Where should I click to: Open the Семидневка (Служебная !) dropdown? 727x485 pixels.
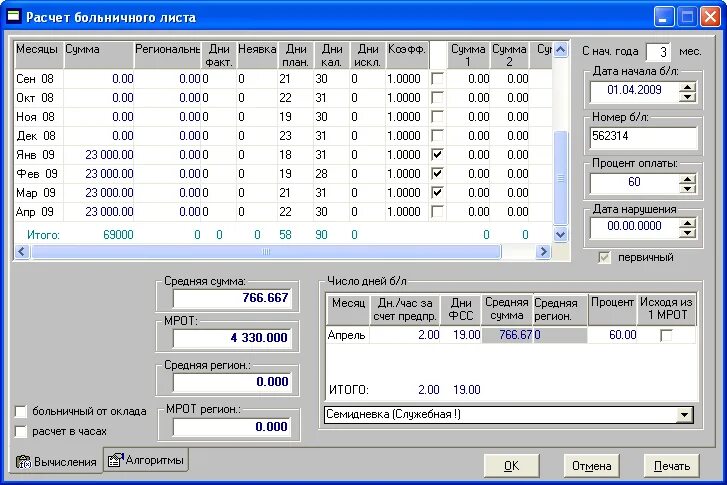click(684, 415)
